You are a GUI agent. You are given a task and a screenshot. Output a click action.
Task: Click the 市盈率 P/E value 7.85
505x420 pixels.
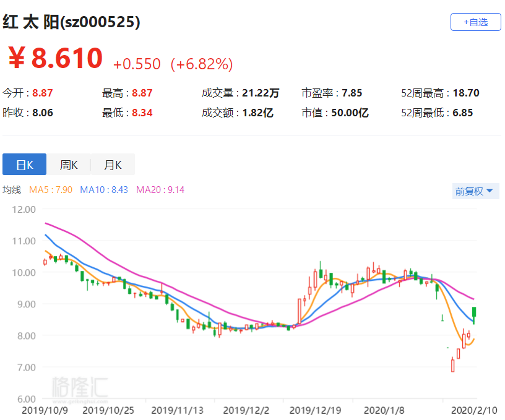(x=352, y=93)
